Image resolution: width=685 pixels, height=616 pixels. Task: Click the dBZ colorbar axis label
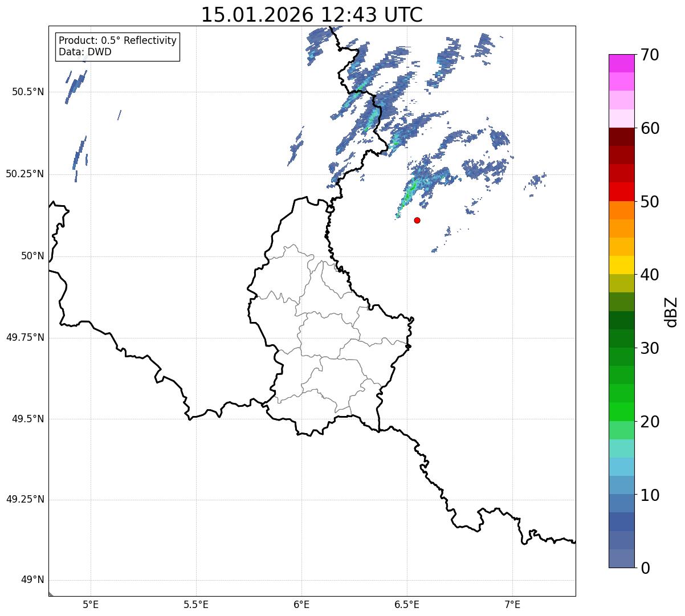click(x=671, y=311)
